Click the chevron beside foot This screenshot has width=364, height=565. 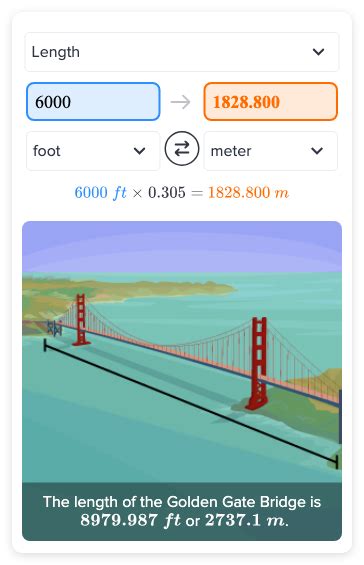[139, 151]
